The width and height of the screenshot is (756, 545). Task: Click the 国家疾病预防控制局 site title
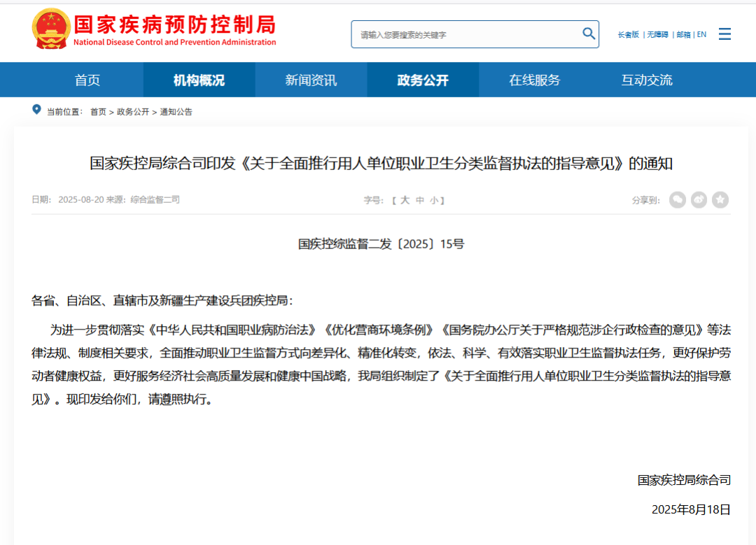[x=174, y=24]
